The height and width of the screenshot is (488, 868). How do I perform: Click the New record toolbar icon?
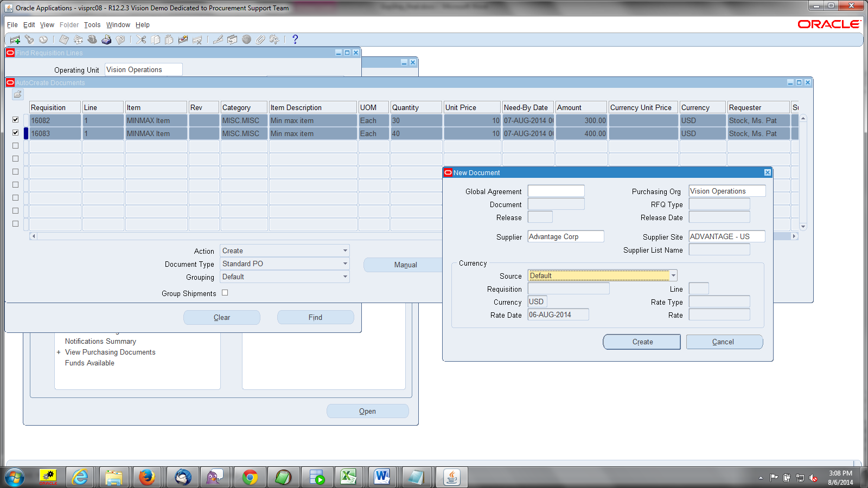tap(15, 40)
